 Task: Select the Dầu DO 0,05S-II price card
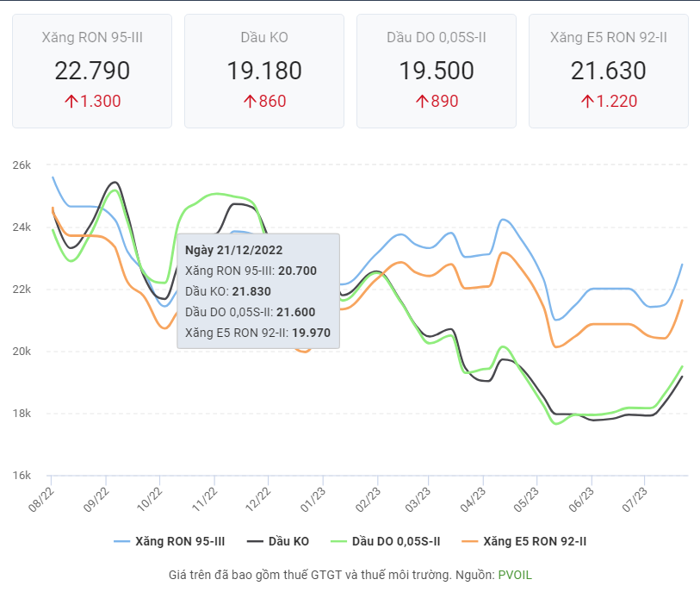tap(437, 71)
